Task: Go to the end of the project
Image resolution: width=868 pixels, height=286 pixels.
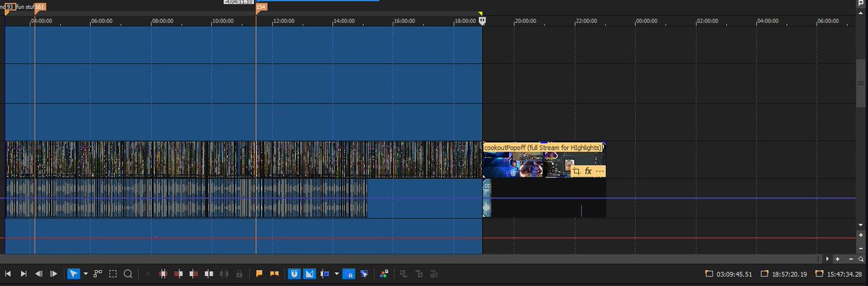Action: point(23,274)
